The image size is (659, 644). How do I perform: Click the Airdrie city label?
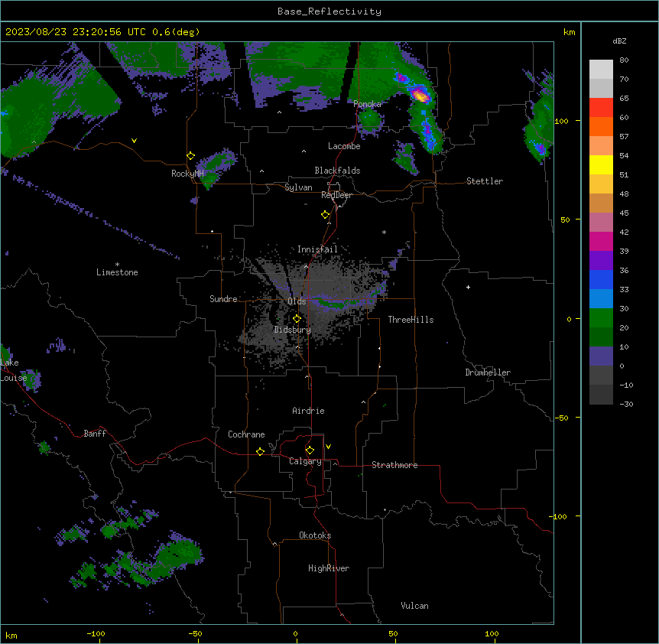[x=309, y=411]
